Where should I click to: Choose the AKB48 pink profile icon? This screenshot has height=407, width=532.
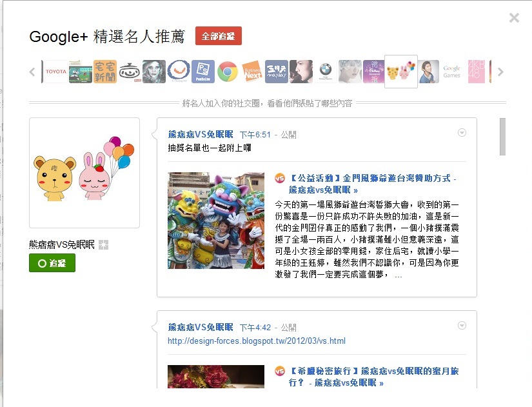tap(477, 72)
